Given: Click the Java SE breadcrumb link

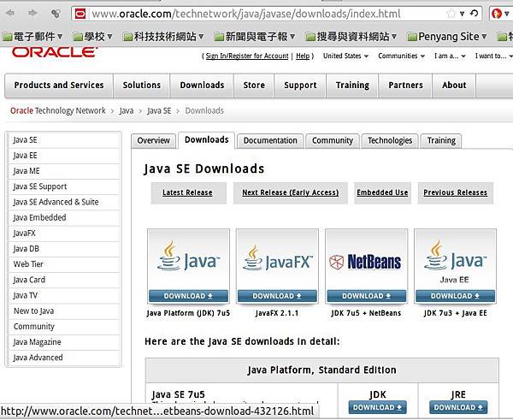Looking at the screenshot, I should 159,110.
